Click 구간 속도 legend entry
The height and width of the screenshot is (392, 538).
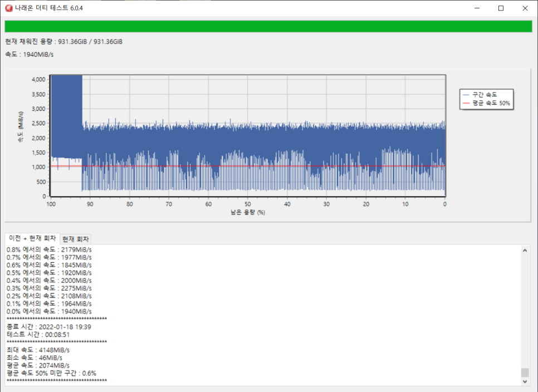(480, 95)
